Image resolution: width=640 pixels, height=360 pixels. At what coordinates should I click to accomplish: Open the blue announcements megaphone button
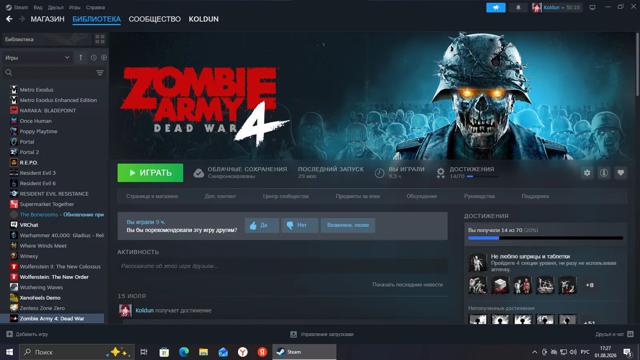tap(496, 7)
